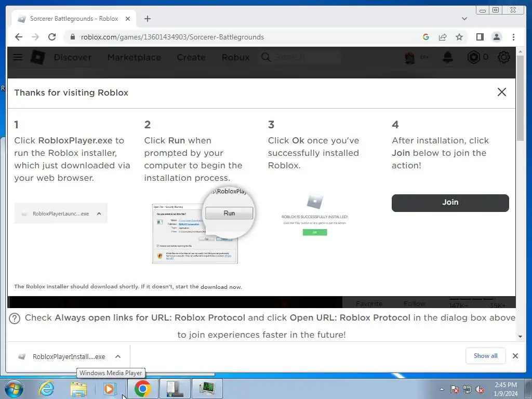Viewport: 532px width, 399px height.
Task: Bookmark this tab with star icon
Action: coord(459,37)
